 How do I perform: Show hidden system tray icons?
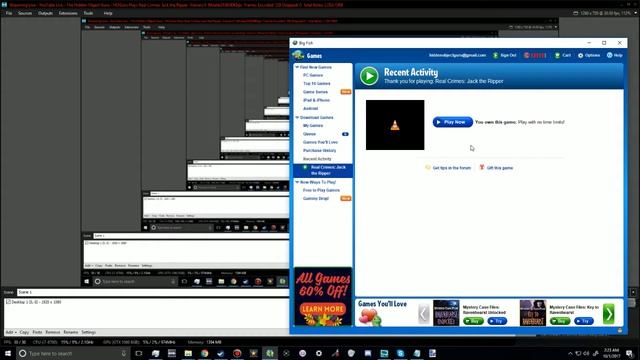click(570, 353)
